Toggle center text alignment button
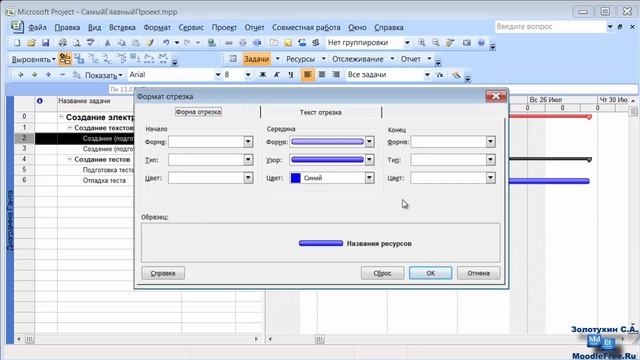The image size is (640, 360). click(x=322, y=75)
